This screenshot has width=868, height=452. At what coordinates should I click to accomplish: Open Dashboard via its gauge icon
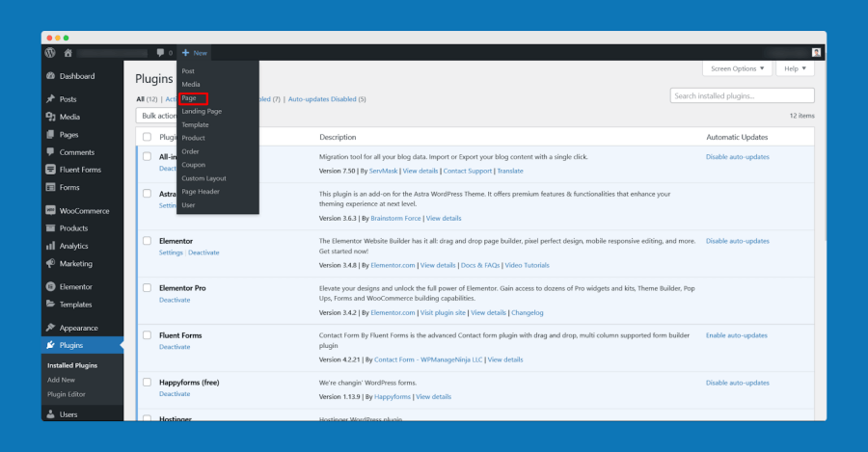click(x=51, y=76)
